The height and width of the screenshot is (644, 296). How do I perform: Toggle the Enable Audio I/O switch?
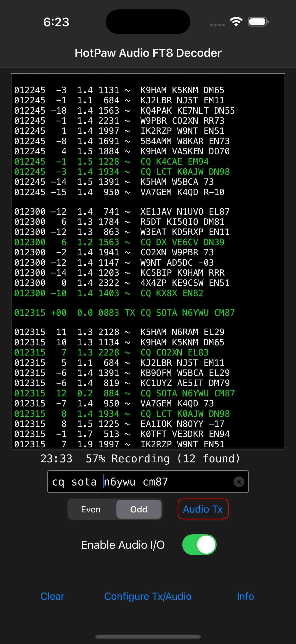(199, 545)
